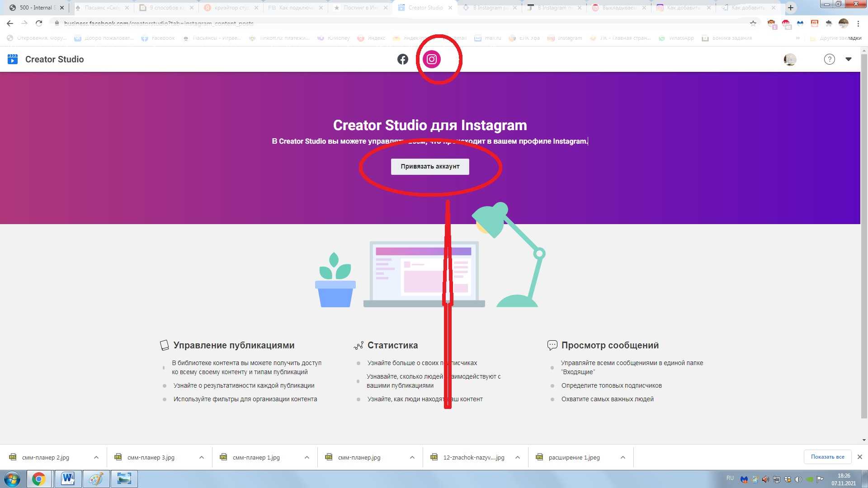This screenshot has width=868, height=488.
Task: Open Chrome extensions puzzle icon
Action: [x=829, y=23]
